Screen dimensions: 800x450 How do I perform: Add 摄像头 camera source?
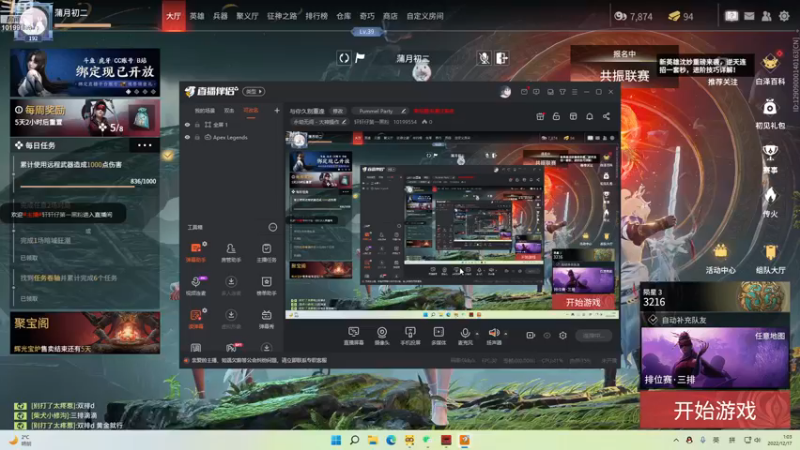tap(382, 336)
